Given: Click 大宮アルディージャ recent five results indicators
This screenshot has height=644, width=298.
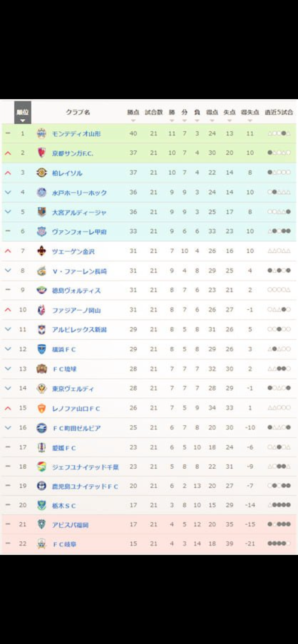Looking at the screenshot, I should [x=279, y=212].
